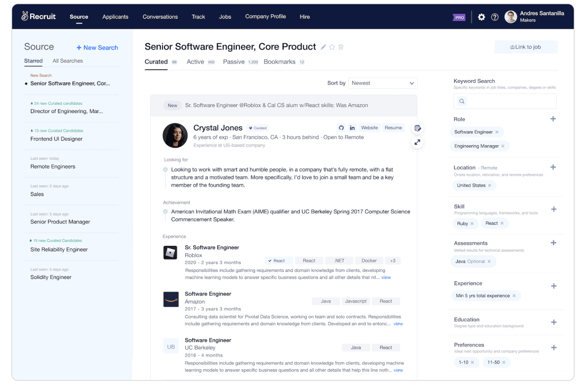Screen dimensions: 588x388
Task: Click the pencil icon to edit job title
Action: [323, 47]
